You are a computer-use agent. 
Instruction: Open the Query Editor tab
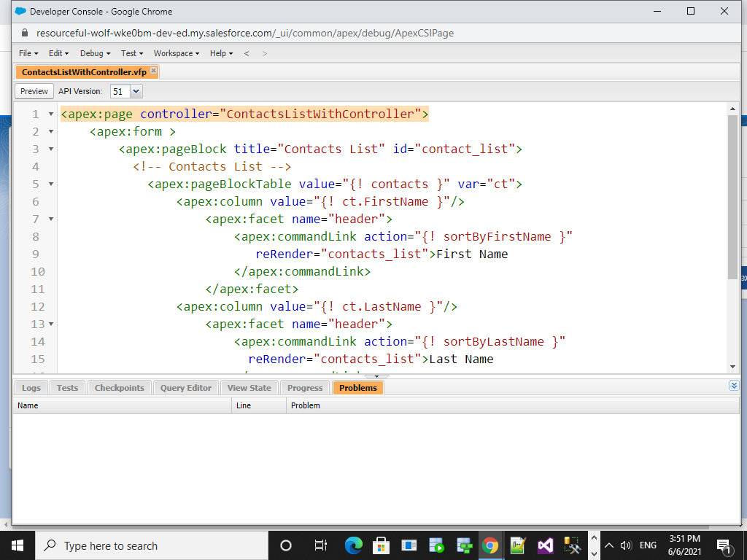185,388
